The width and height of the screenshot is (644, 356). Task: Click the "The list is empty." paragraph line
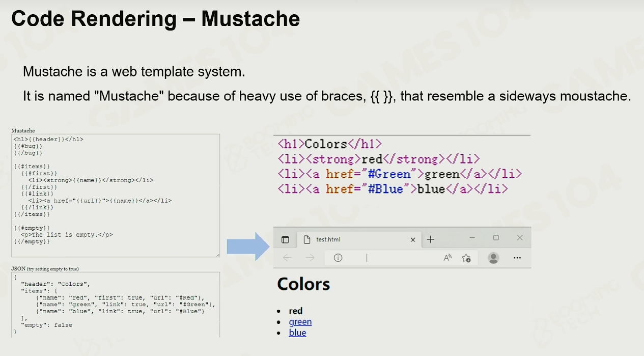point(67,235)
